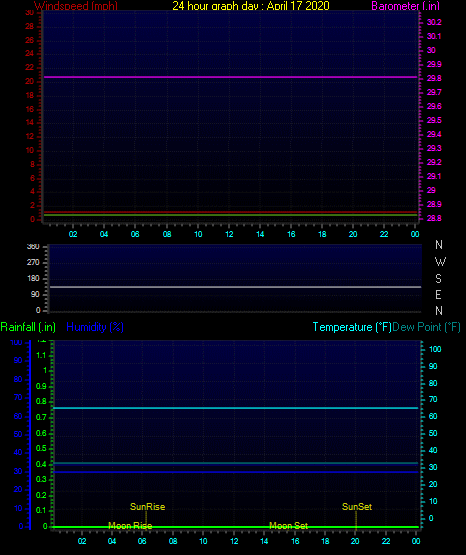The width and height of the screenshot is (466, 555).
Task: Click cyan "100" on the temperature scale
Action: pos(435,349)
